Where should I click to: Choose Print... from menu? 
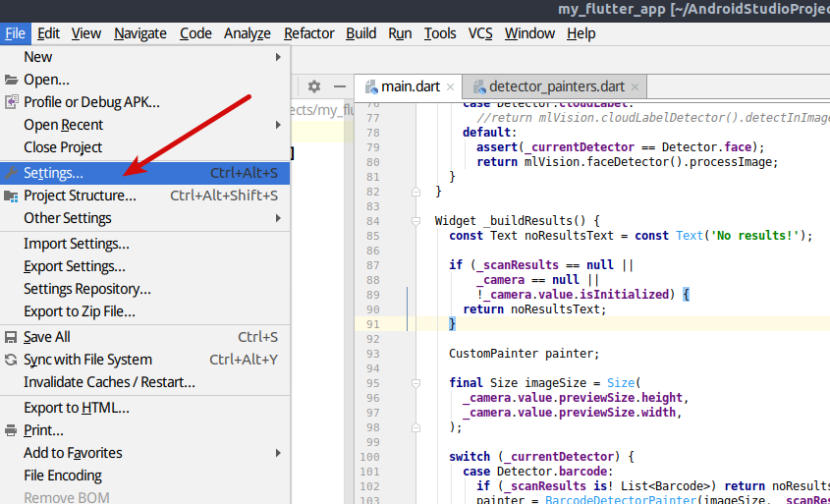145,431
